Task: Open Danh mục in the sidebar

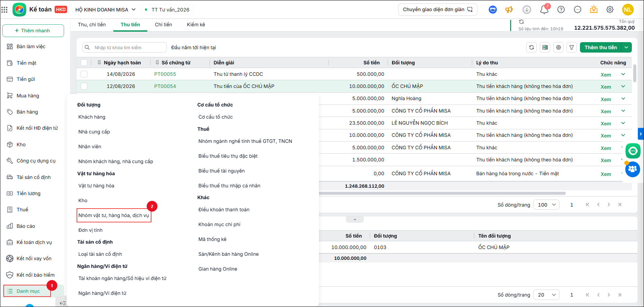Action: (27, 291)
